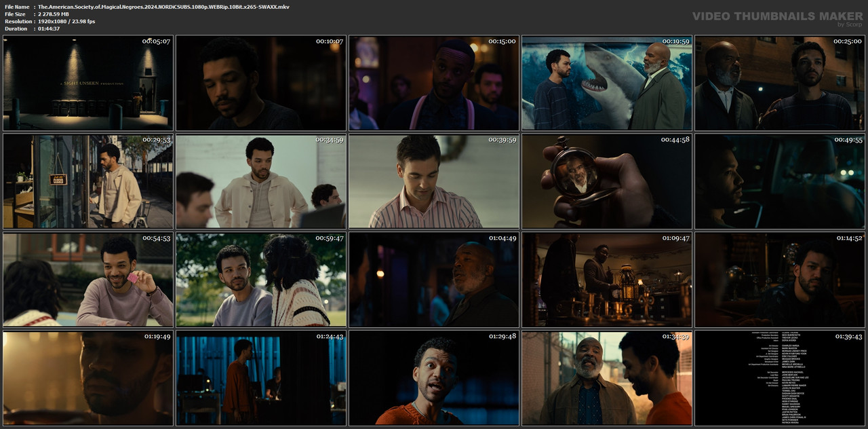Open the thumbnail stamped 01:04:49
The image size is (868, 429).
pos(434,280)
